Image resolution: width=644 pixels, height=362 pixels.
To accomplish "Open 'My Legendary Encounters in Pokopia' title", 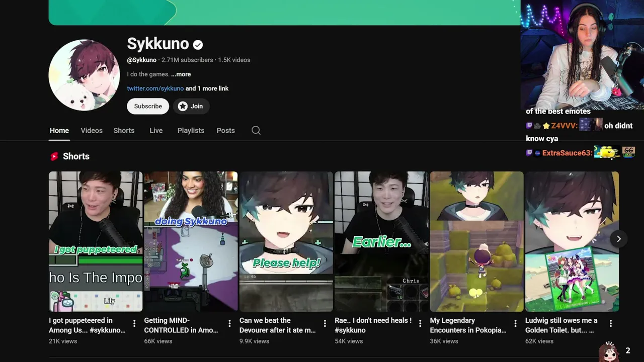I will click(x=468, y=325).
